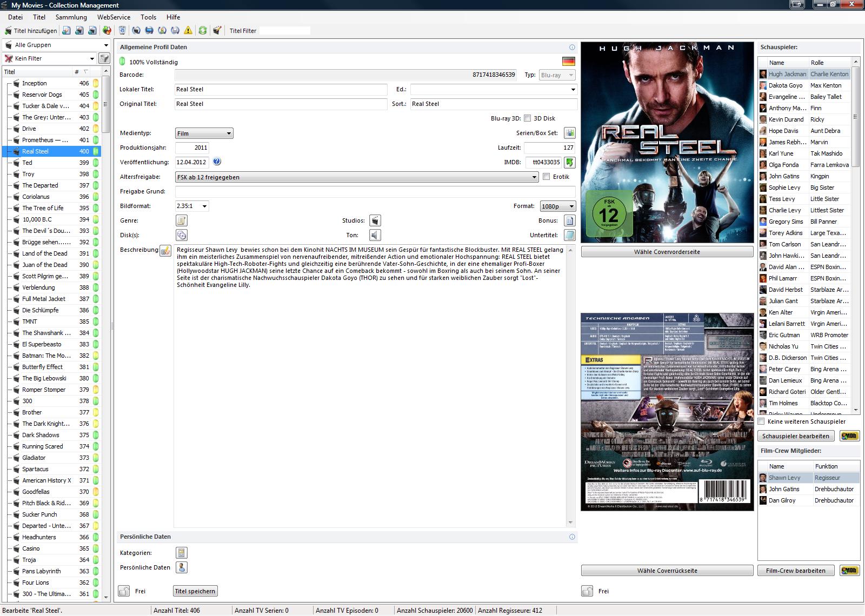Open the Sammlung menu
This screenshot has width=865, height=616.
coord(71,17)
